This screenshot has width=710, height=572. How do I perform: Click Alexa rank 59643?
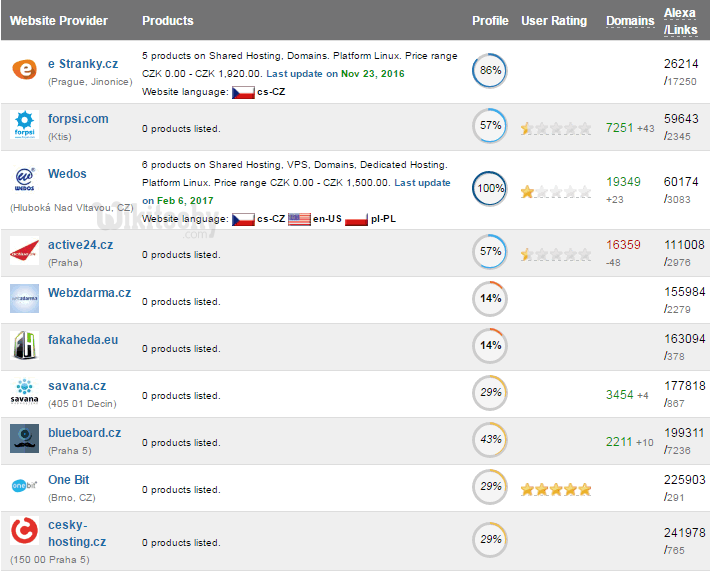pyautogui.click(x=681, y=119)
